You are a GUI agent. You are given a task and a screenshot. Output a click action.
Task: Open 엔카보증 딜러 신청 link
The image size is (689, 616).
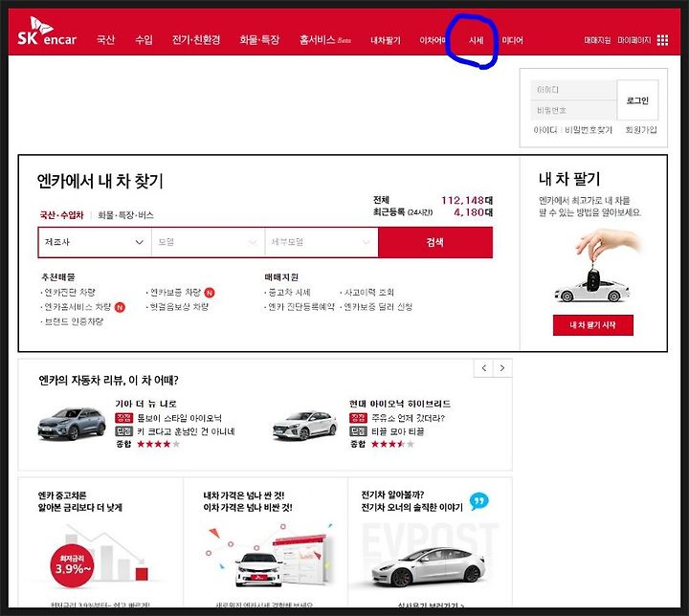click(378, 307)
